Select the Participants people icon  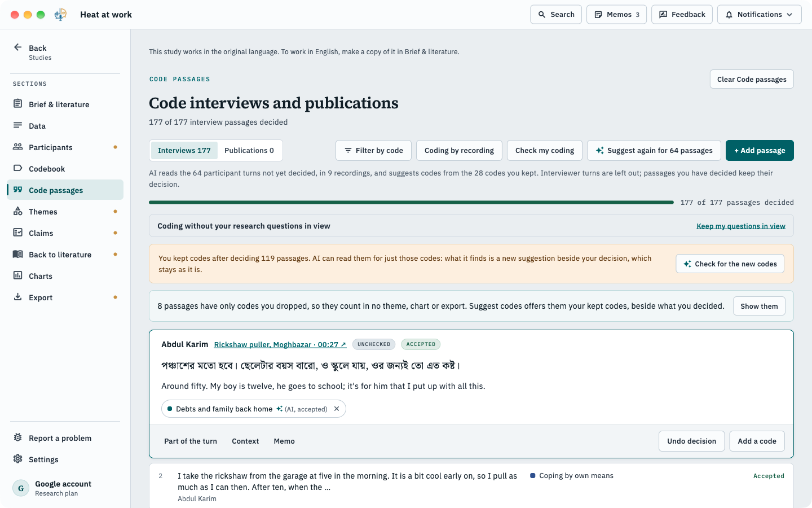pos(18,147)
